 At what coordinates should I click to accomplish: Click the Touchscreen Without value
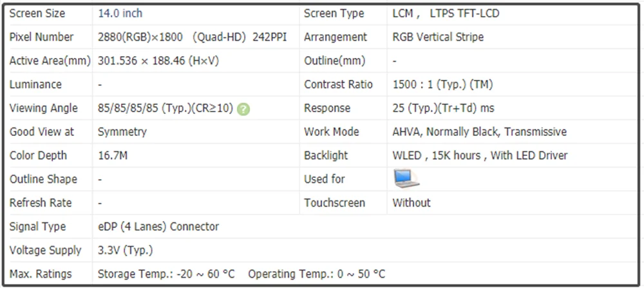coord(412,203)
